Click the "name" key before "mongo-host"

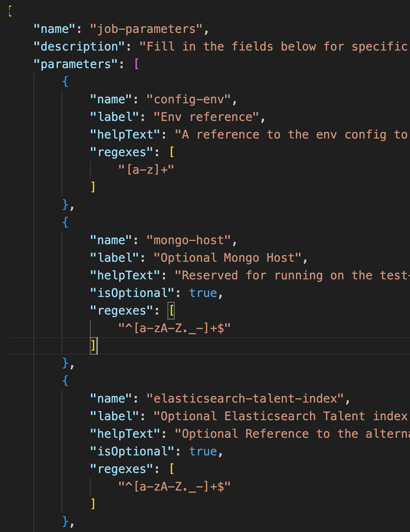tap(111, 240)
